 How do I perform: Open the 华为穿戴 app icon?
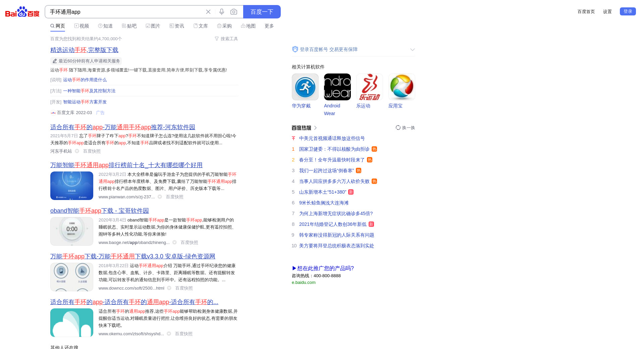[x=305, y=87]
